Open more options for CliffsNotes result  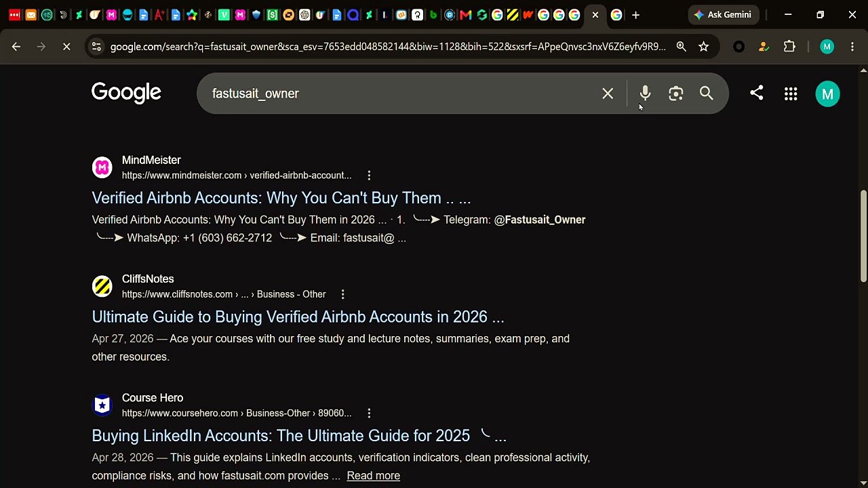pyautogui.click(x=342, y=294)
